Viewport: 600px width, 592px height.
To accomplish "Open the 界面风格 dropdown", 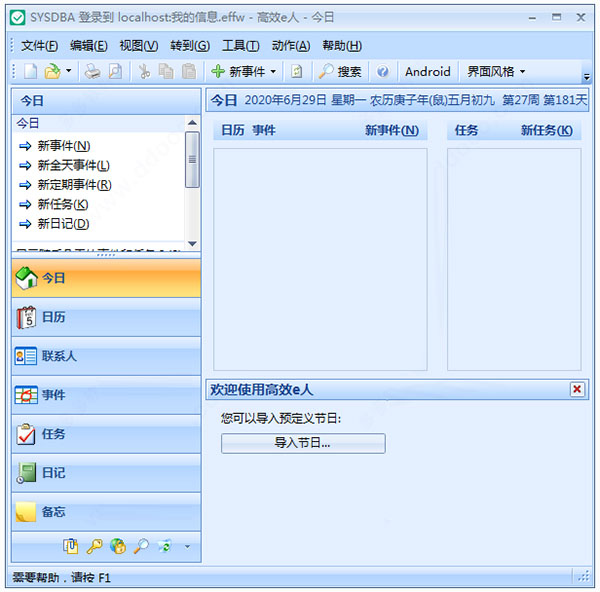I will pyautogui.click(x=496, y=72).
